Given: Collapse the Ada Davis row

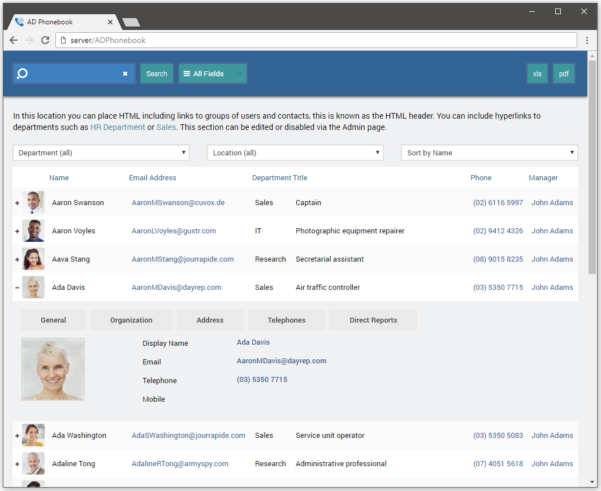Looking at the screenshot, I should coord(16,288).
